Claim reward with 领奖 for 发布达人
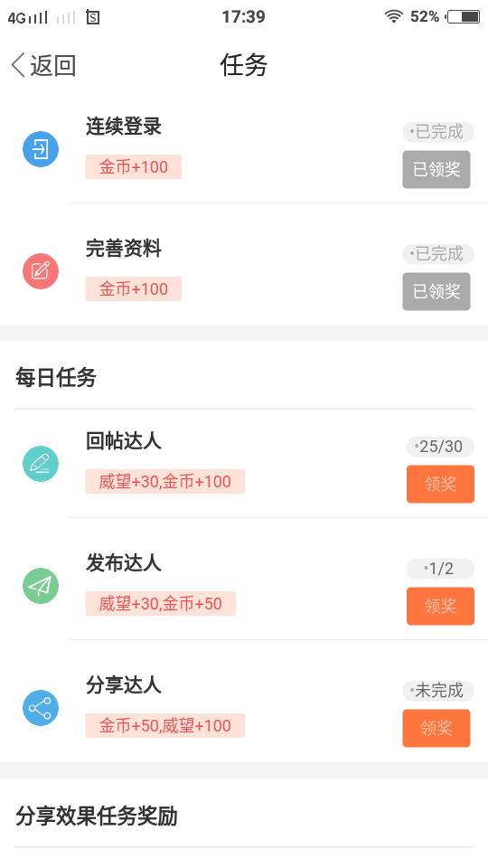This screenshot has height=868, width=488. coord(440,606)
